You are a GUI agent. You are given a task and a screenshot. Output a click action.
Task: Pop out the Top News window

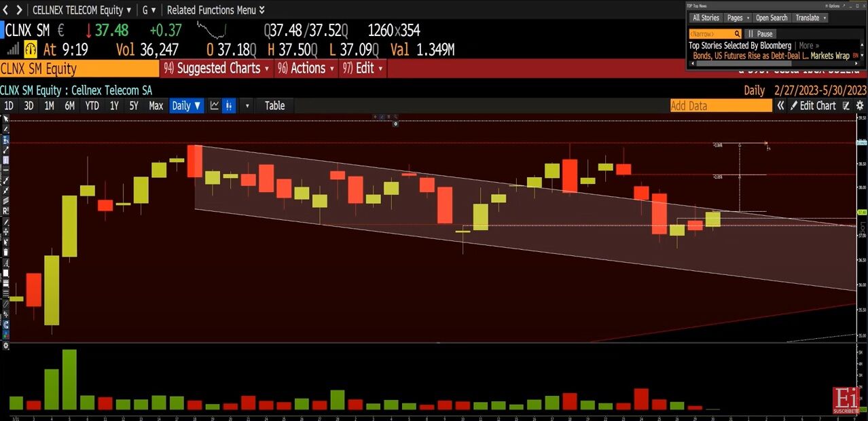pyautogui.click(x=844, y=6)
